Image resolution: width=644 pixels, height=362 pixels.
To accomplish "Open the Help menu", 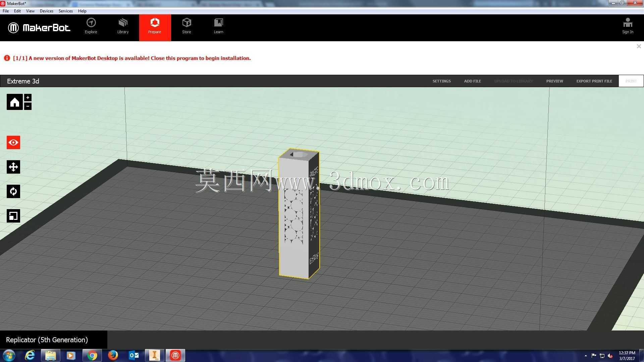I will pos(82,11).
